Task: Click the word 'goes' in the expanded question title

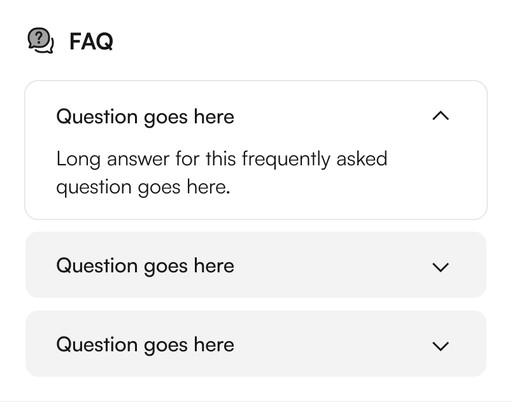Action: (166, 118)
